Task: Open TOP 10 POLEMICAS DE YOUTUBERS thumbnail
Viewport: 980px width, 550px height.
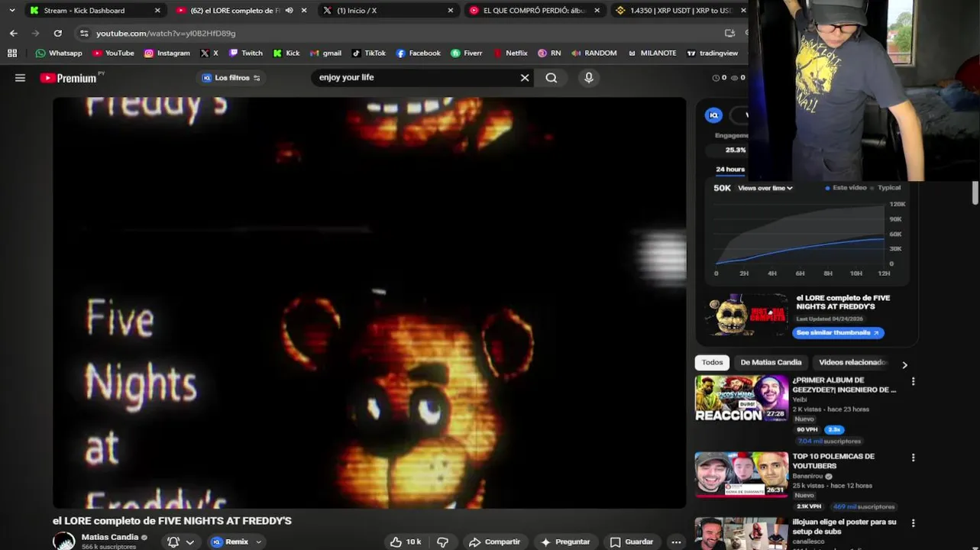Action: point(741,474)
